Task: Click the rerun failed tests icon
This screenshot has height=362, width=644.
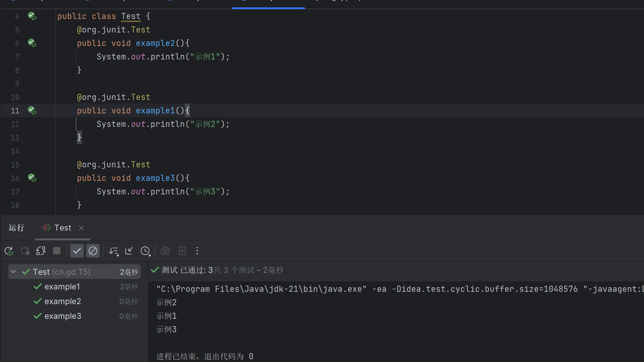Action: pos(25,251)
